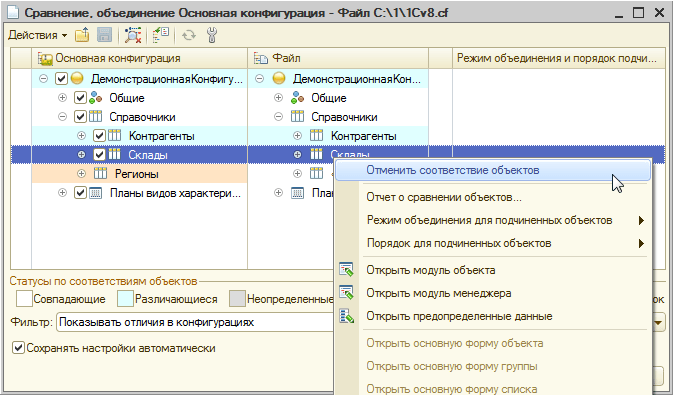The height and width of the screenshot is (395, 673).
Task: Click the Основная конфигурация column header icon
Action: [45, 58]
